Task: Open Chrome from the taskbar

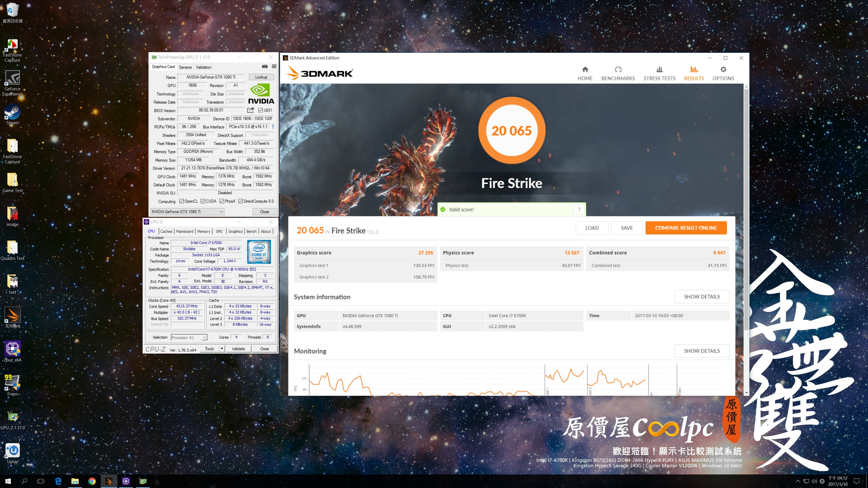Action: 92,481
